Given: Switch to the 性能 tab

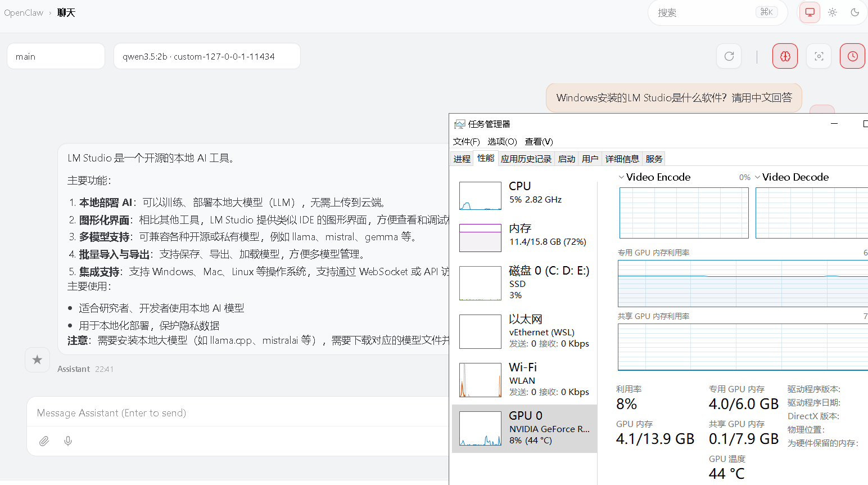Looking at the screenshot, I should (x=486, y=159).
